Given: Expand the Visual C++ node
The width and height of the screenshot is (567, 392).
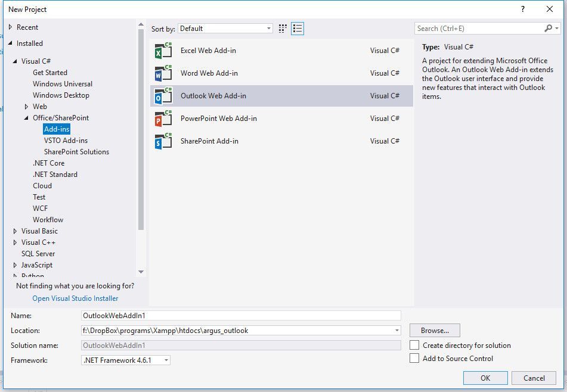Looking at the screenshot, I should (15, 242).
